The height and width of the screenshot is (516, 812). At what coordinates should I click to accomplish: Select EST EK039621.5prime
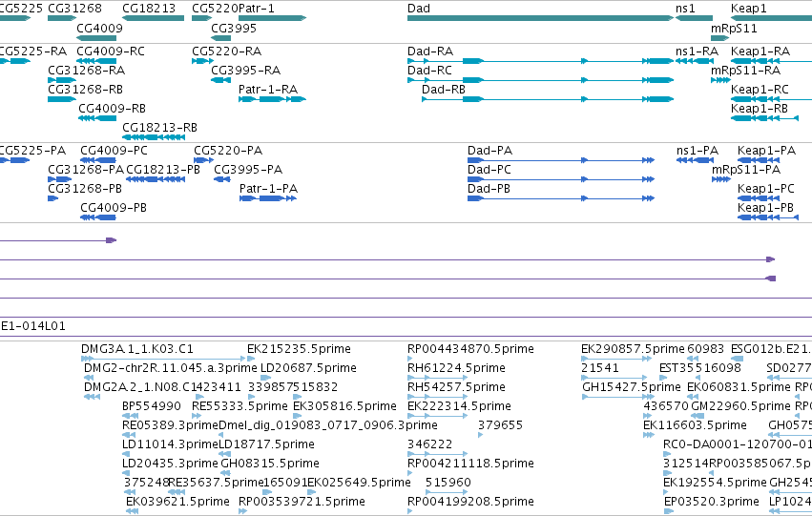point(132,511)
